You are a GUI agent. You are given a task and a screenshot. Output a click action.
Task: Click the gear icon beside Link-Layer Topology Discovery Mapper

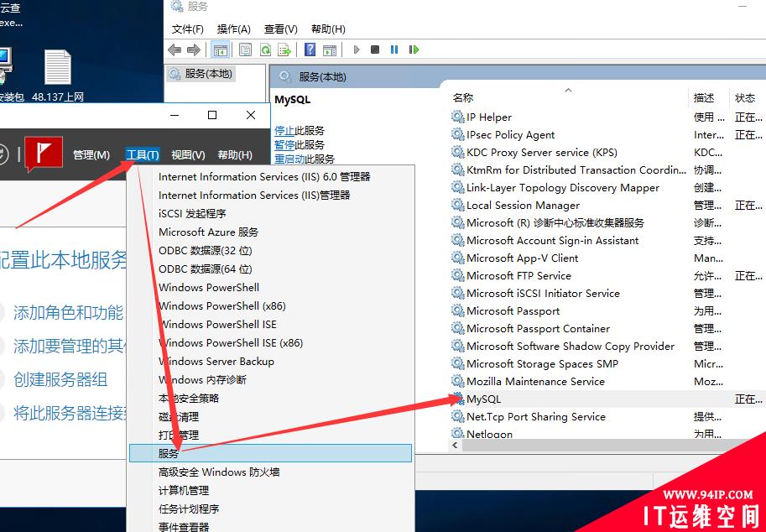pyautogui.click(x=458, y=187)
